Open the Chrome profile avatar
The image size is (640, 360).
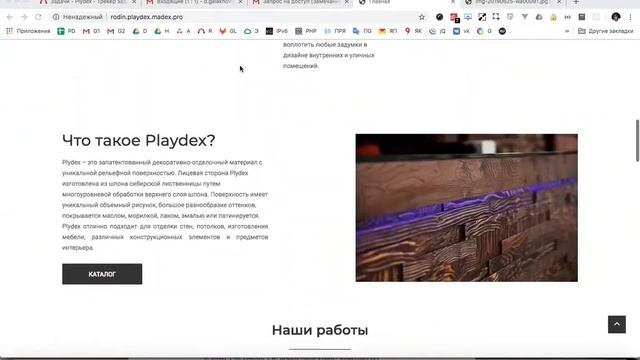point(616,17)
